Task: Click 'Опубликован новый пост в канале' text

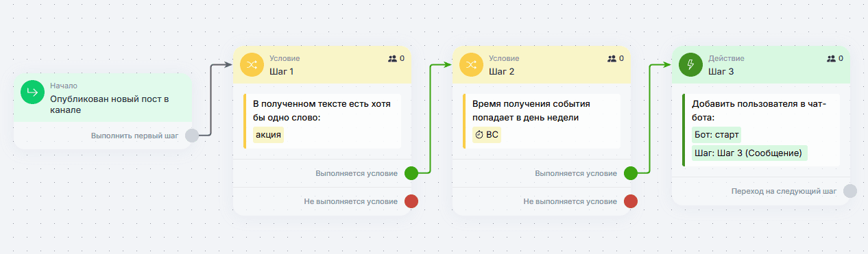Action: (109, 104)
